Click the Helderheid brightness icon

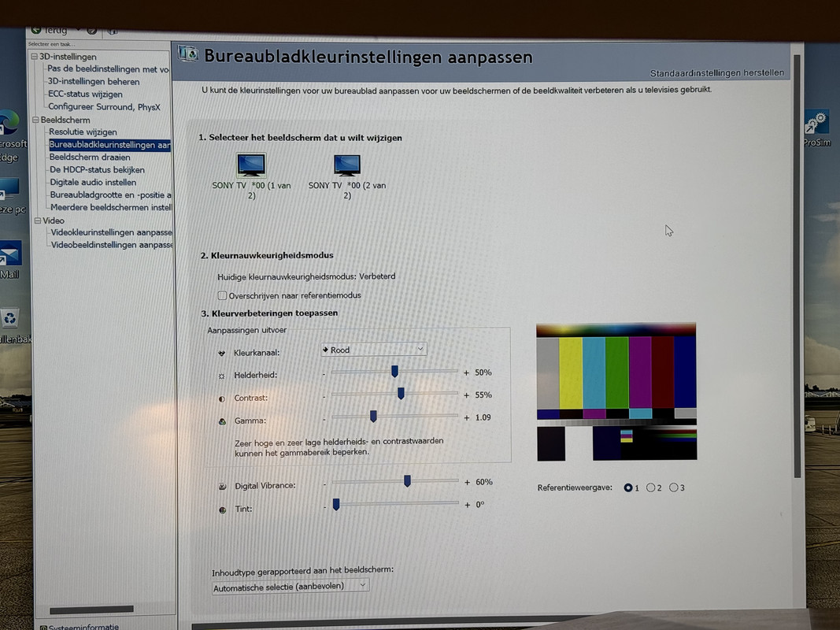(x=222, y=376)
